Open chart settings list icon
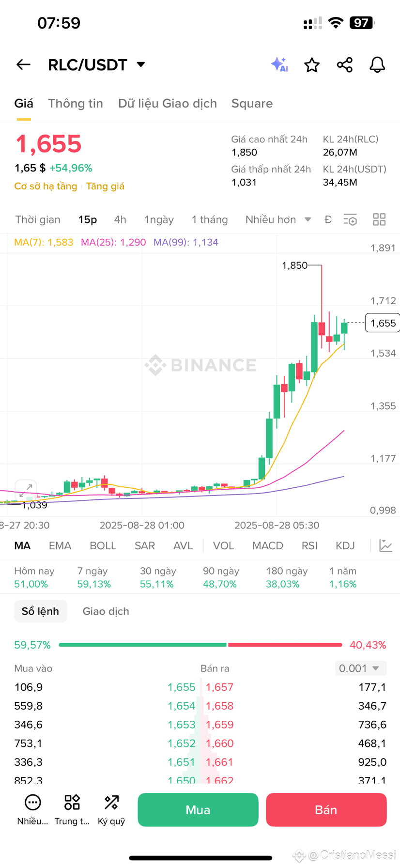Viewport: 400px width, 868px height. tap(350, 220)
